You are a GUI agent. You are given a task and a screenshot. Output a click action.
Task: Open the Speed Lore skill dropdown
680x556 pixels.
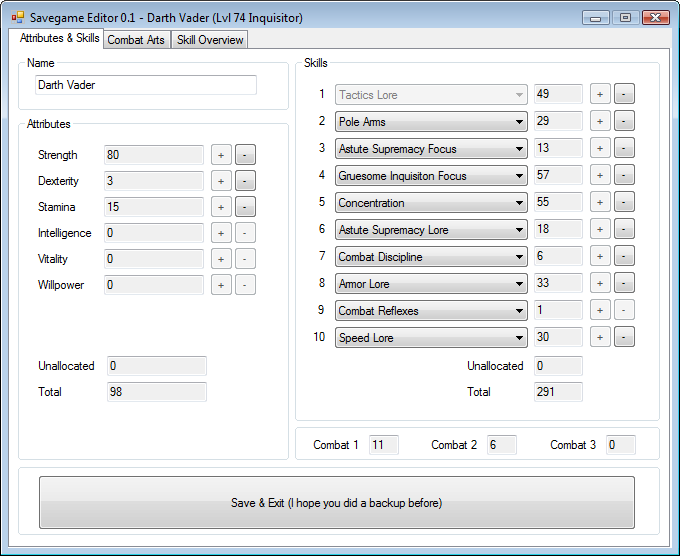[x=431, y=337]
